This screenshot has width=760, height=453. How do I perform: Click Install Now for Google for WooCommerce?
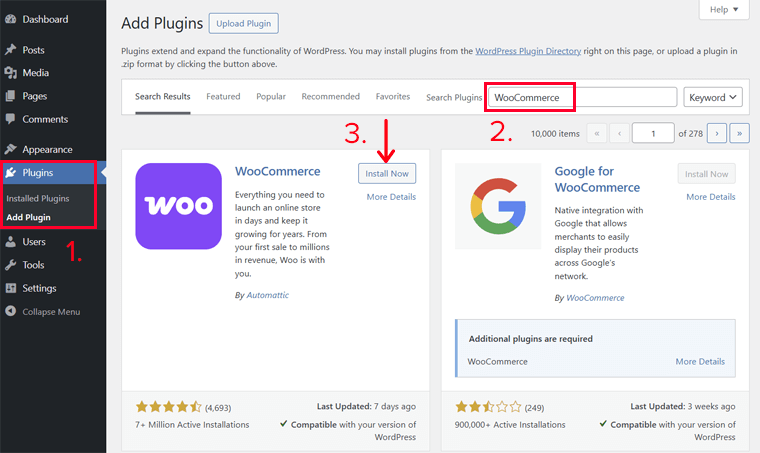coord(706,173)
